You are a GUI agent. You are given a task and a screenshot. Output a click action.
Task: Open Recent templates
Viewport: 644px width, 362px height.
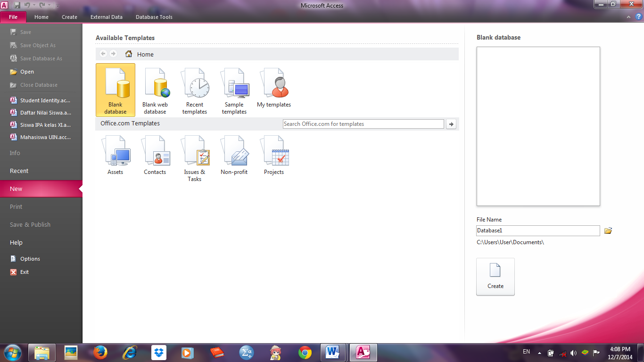(195, 90)
